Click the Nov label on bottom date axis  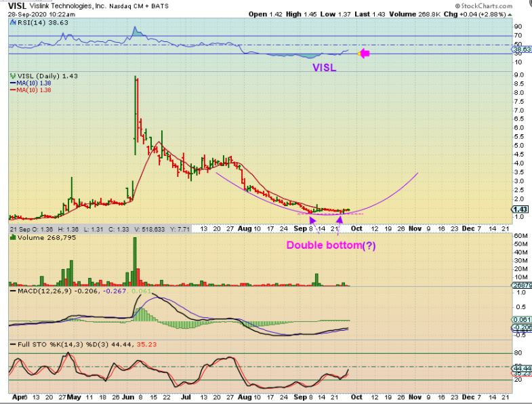tap(415, 397)
